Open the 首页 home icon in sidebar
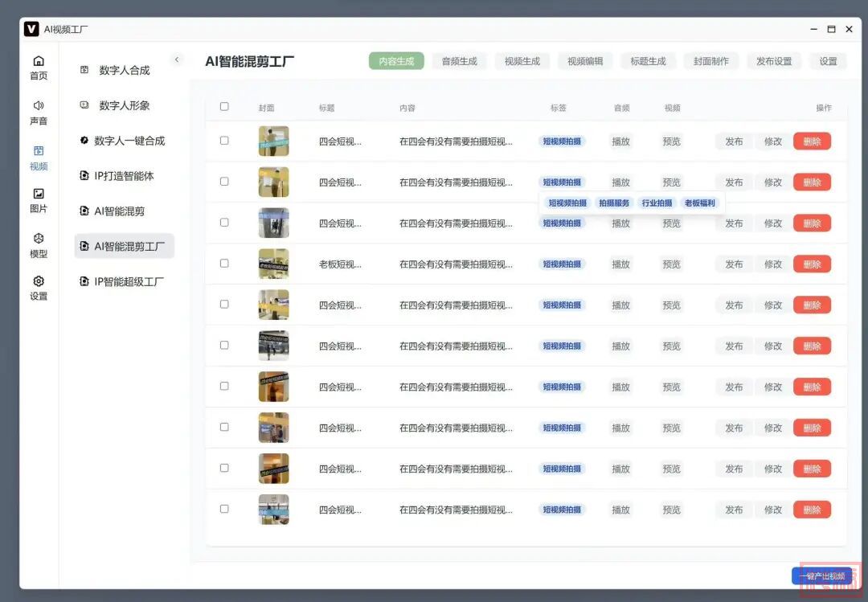Viewport: 868px width, 602px height. click(39, 62)
